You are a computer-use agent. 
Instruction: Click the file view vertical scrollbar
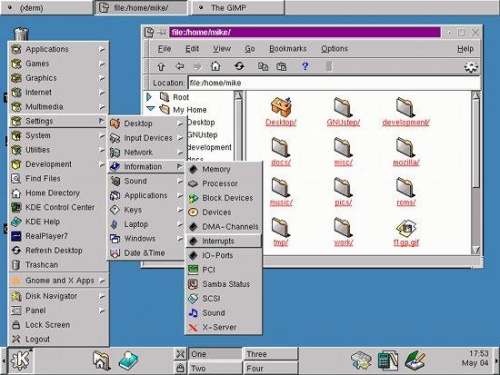click(476, 173)
